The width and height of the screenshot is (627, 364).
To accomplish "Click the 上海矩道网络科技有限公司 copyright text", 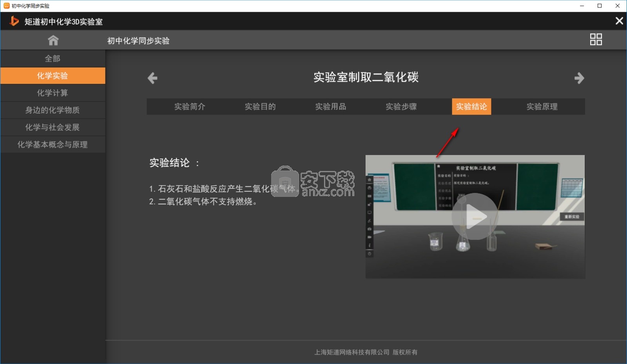I will 366,352.
